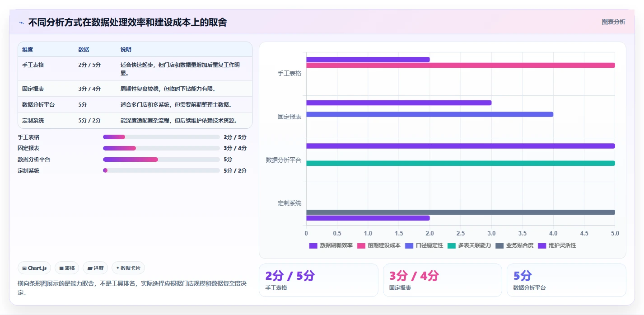This screenshot has height=315, width=644.
Task: Click the 表格 tag chip
Action: pyautogui.click(x=67, y=268)
